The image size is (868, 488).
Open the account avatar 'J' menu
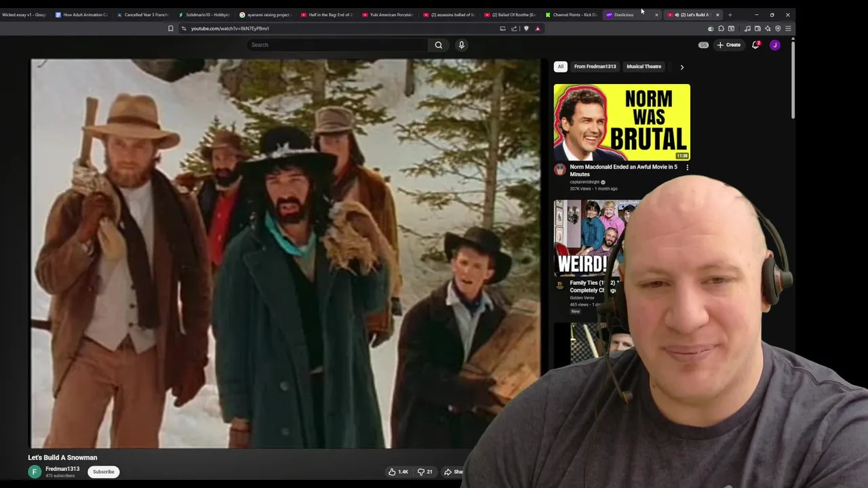point(775,45)
